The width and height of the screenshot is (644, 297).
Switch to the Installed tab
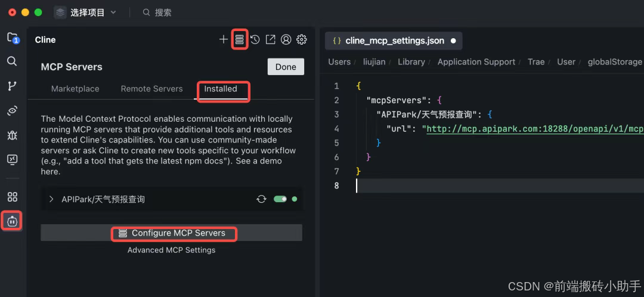221,89
